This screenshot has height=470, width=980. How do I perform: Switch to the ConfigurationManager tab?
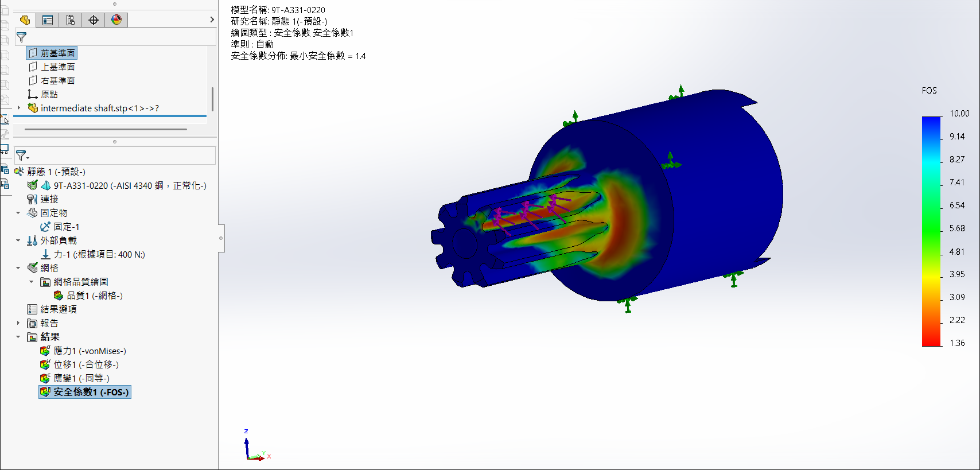(71, 20)
